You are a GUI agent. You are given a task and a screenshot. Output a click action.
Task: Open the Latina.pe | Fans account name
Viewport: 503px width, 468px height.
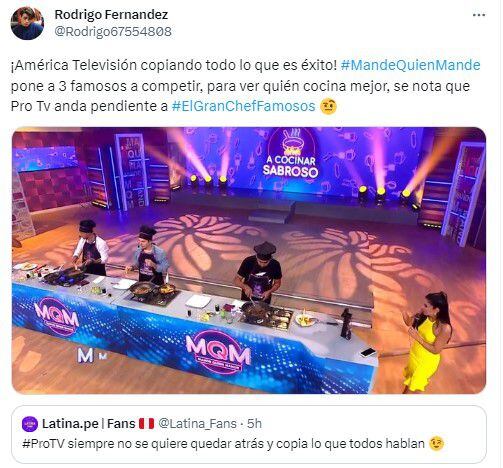[x=89, y=424]
